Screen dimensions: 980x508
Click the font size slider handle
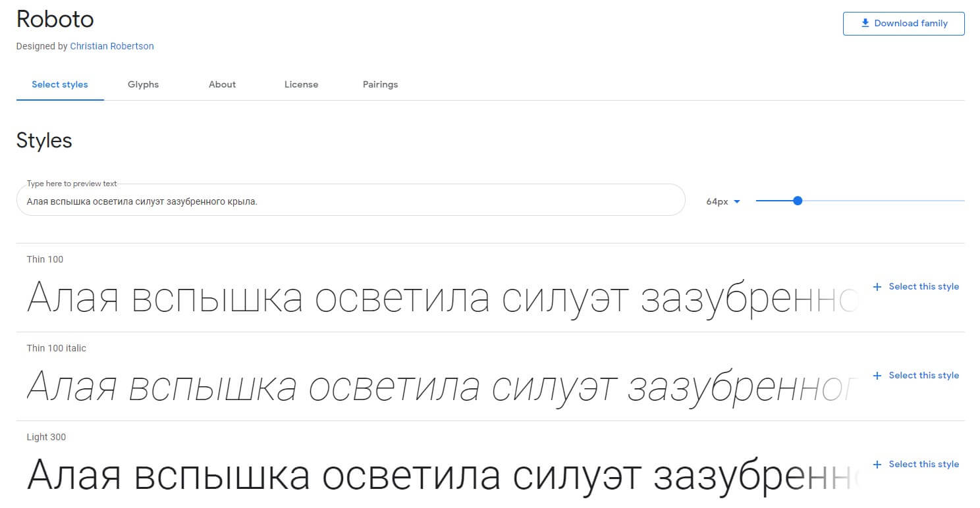[798, 201]
